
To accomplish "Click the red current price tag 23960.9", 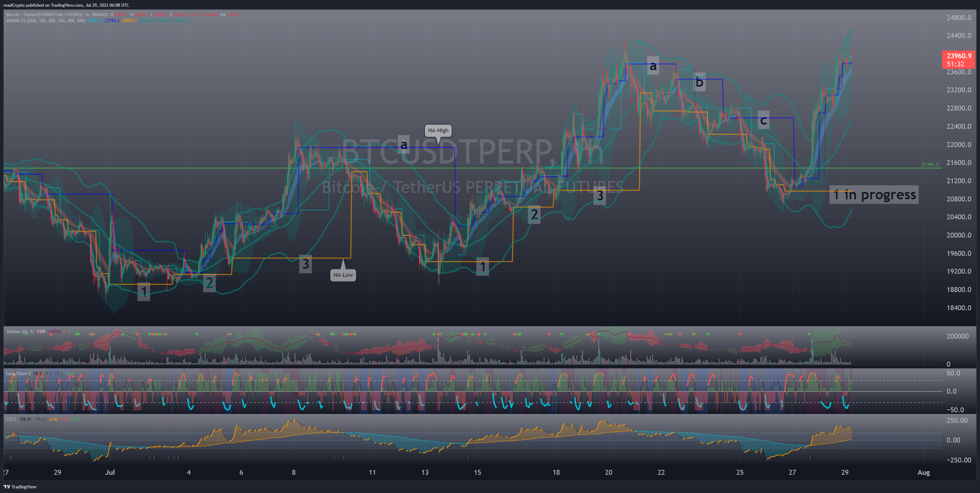I will [959, 56].
